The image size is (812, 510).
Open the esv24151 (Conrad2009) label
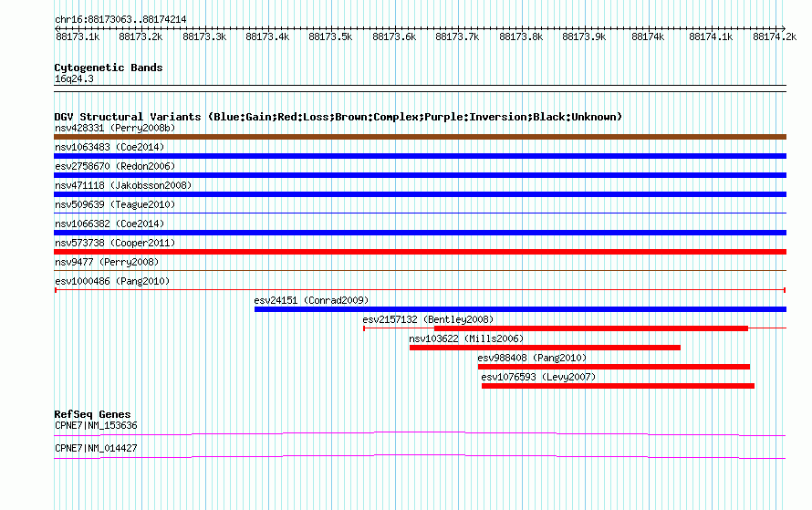pos(311,300)
